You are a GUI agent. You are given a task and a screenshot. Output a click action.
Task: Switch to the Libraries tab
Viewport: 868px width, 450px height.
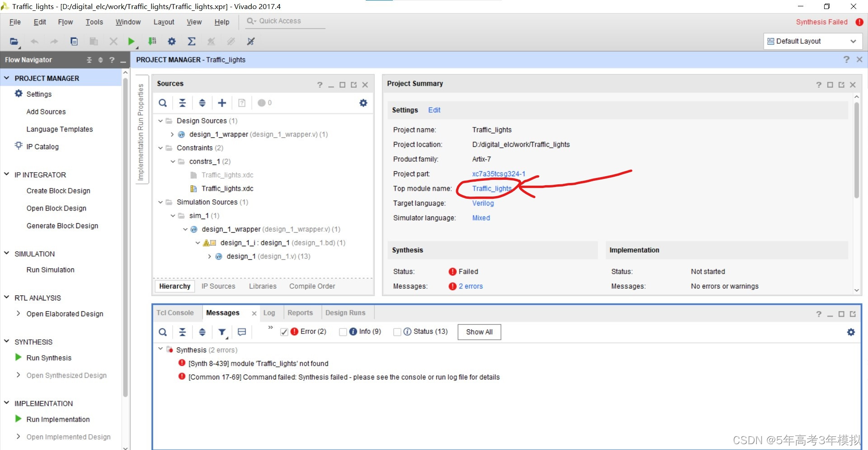point(263,286)
